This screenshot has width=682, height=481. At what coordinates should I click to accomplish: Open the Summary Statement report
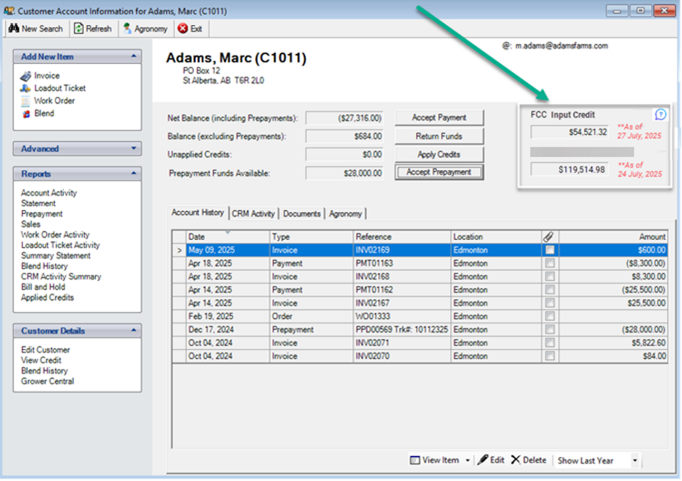click(x=56, y=255)
